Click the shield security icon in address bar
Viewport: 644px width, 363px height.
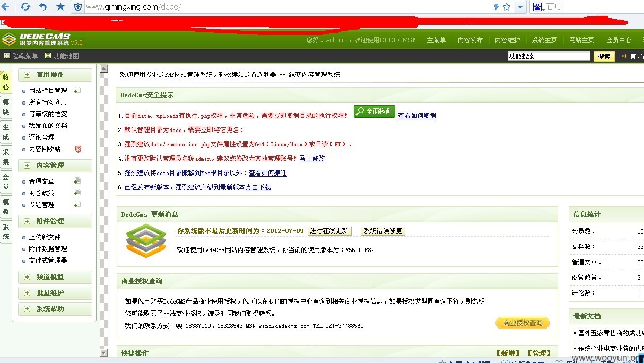(78, 7)
